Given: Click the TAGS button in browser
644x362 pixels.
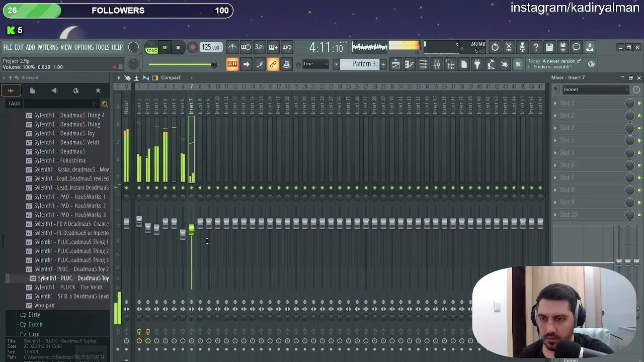Looking at the screenshot, I should (x=14, y=104).
